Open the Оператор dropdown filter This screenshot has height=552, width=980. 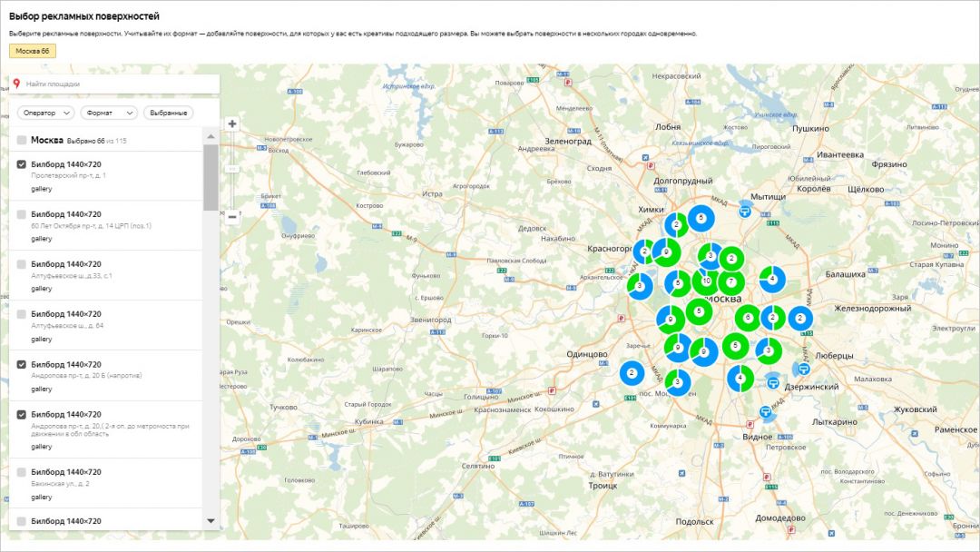pyautogui.click(x=46, y=113)
